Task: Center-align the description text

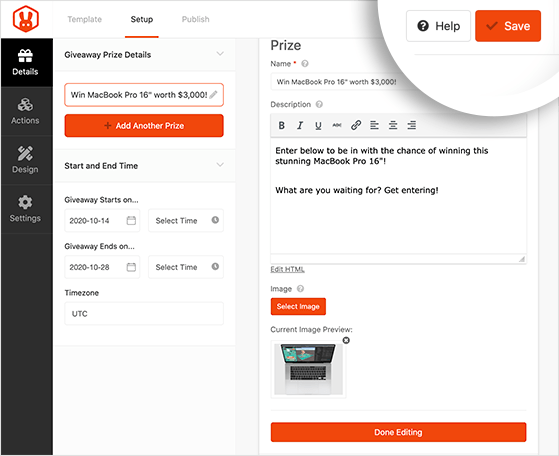Action: pyautogui.click(x=393, y=125)
